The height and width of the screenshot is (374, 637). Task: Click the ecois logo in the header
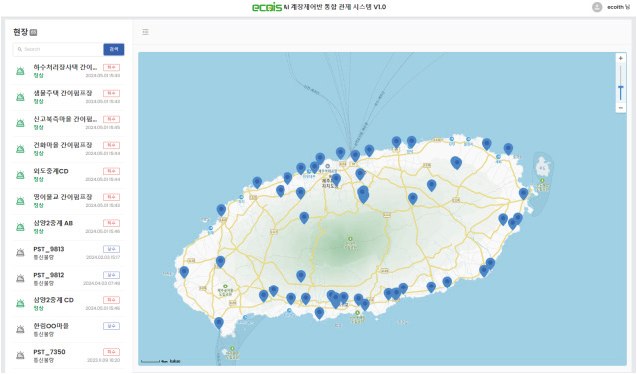point(266,7)
